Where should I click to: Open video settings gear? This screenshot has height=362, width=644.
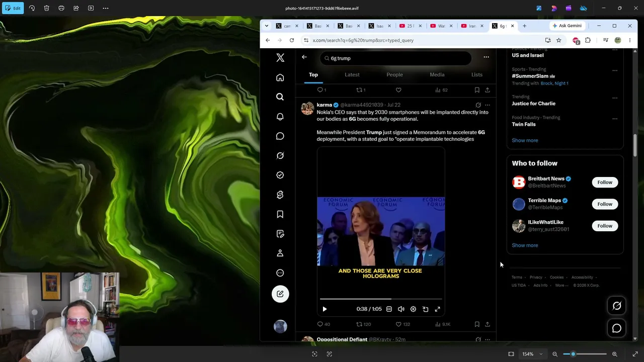[413, 309]
